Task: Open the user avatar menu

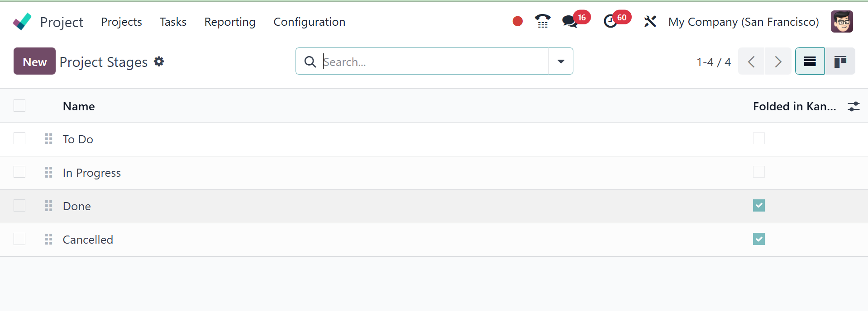Action: tap(842, 22)
